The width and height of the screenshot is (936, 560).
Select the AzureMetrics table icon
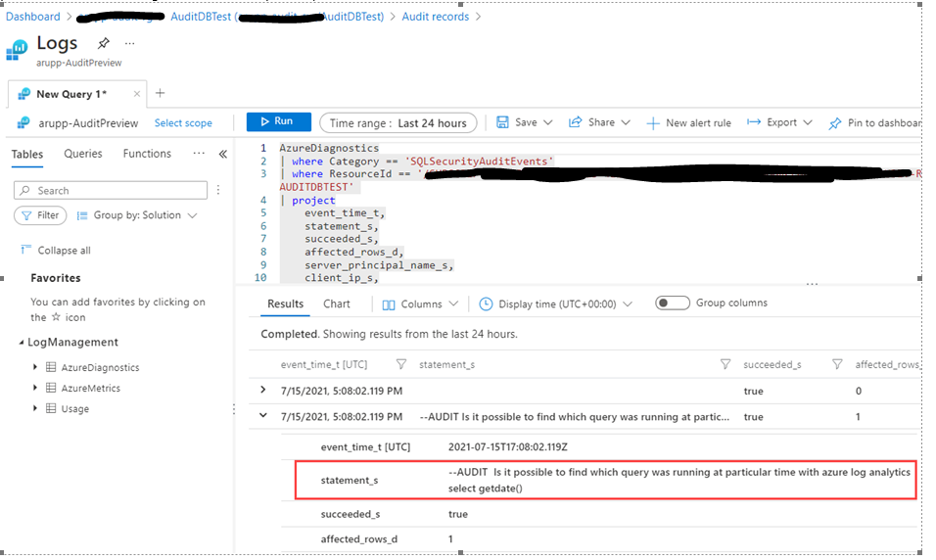[51, 388]
